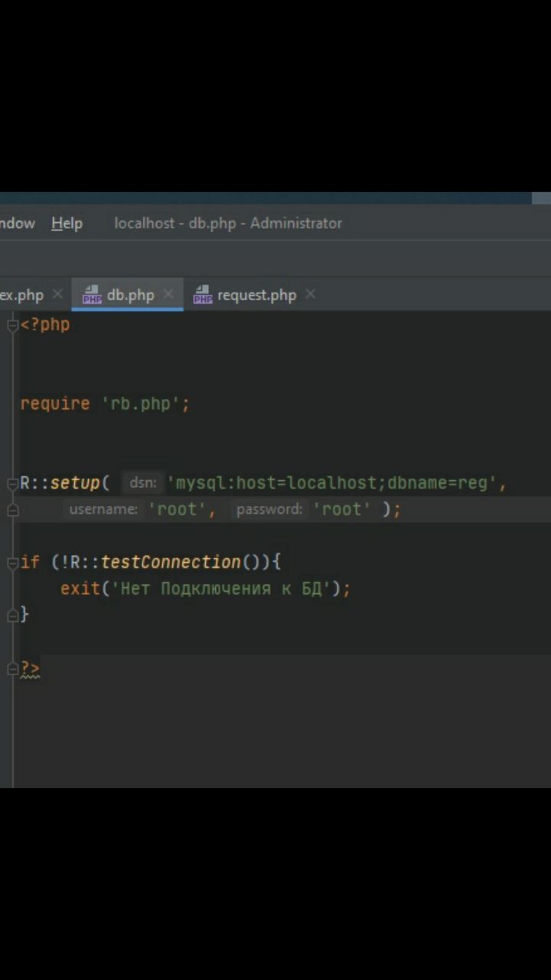Image resolution: width=551 pixels, height=980 pixels.
Task: Click the testConnection method call
Action: (x=171, y=562)
